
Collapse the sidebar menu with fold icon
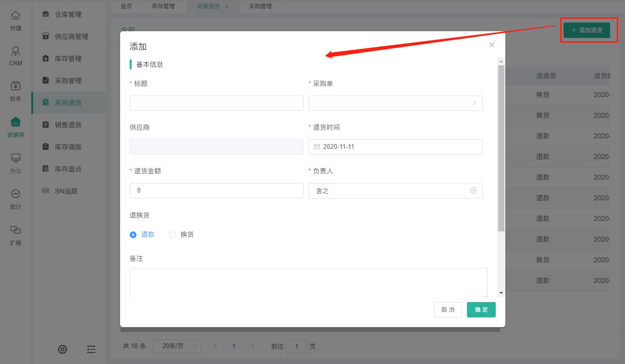[91, 349]
